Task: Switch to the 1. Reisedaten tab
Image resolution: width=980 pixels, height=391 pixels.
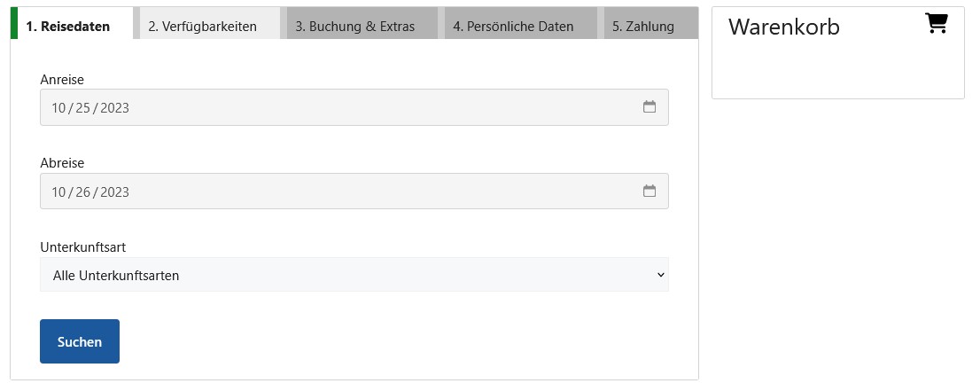Action: [68, 27]
